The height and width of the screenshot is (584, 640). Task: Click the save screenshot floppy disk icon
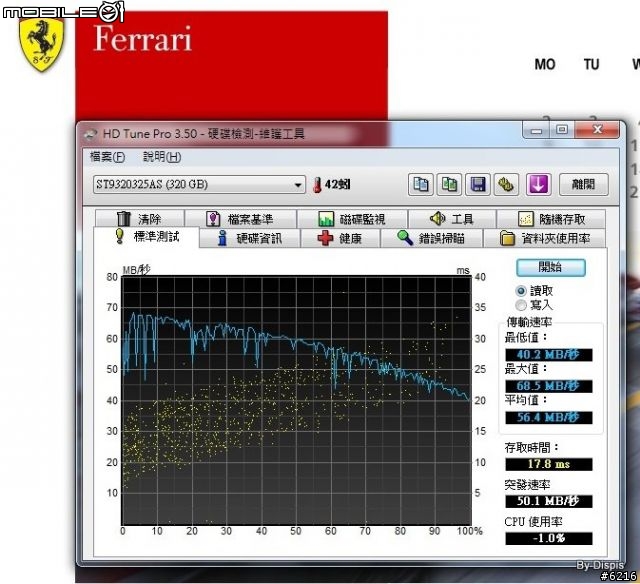pos(478,184)
